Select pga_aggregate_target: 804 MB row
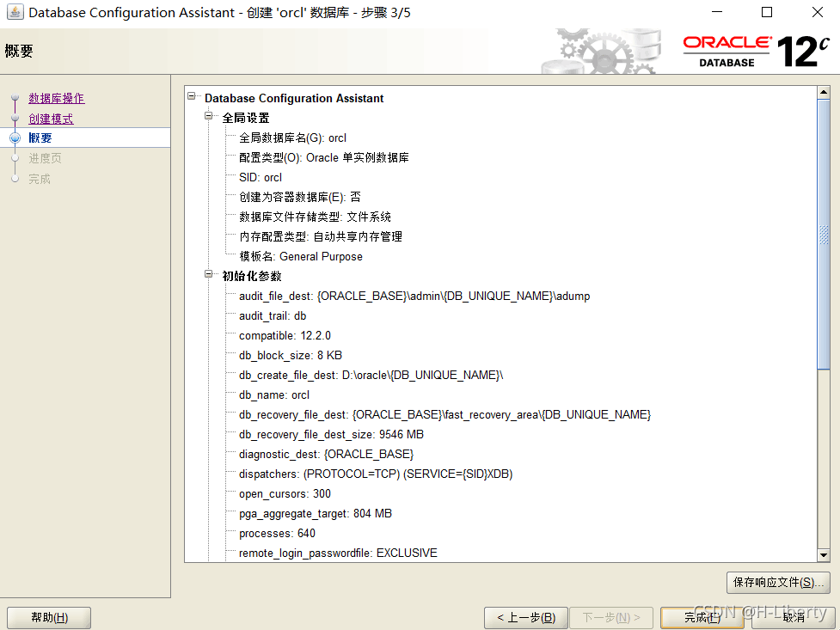 [x=316, y=514]
